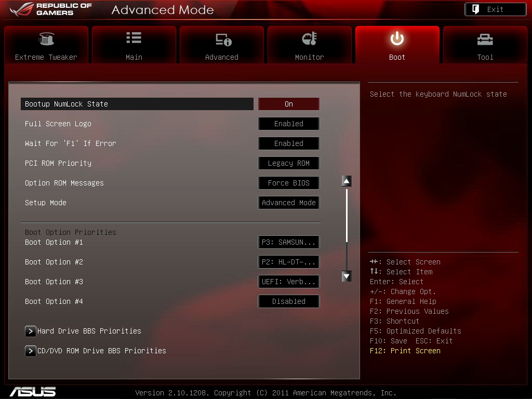
Task: Click the Extreme Tweaker chip icon
Action: (46, 38)
